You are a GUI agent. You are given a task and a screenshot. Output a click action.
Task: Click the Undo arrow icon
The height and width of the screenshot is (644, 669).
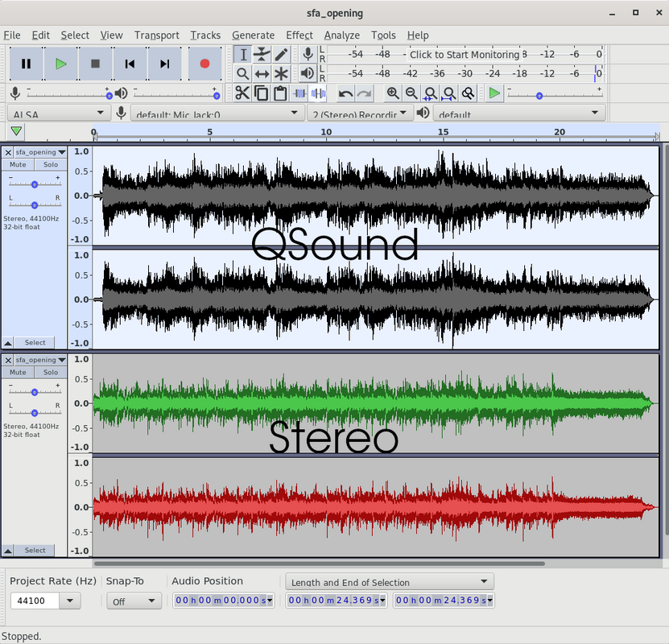pyautogui.click(x=345, y=93)
